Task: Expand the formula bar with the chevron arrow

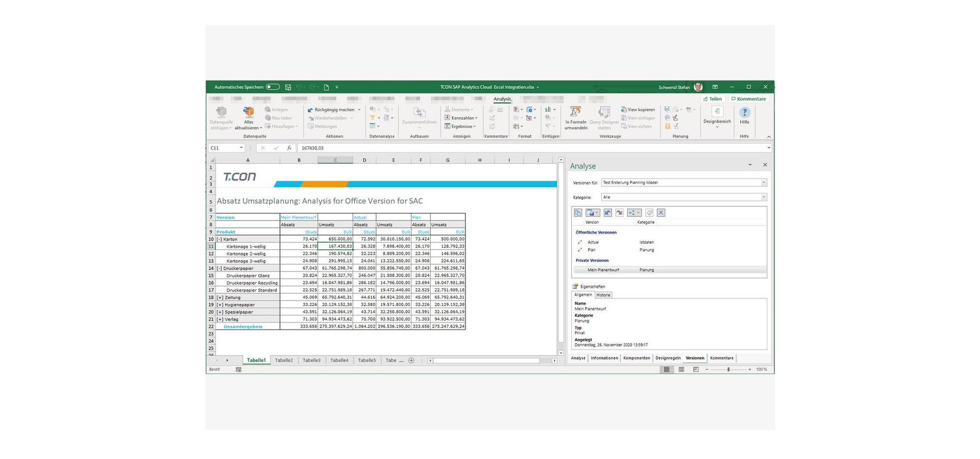Action: tap(769, 148)
